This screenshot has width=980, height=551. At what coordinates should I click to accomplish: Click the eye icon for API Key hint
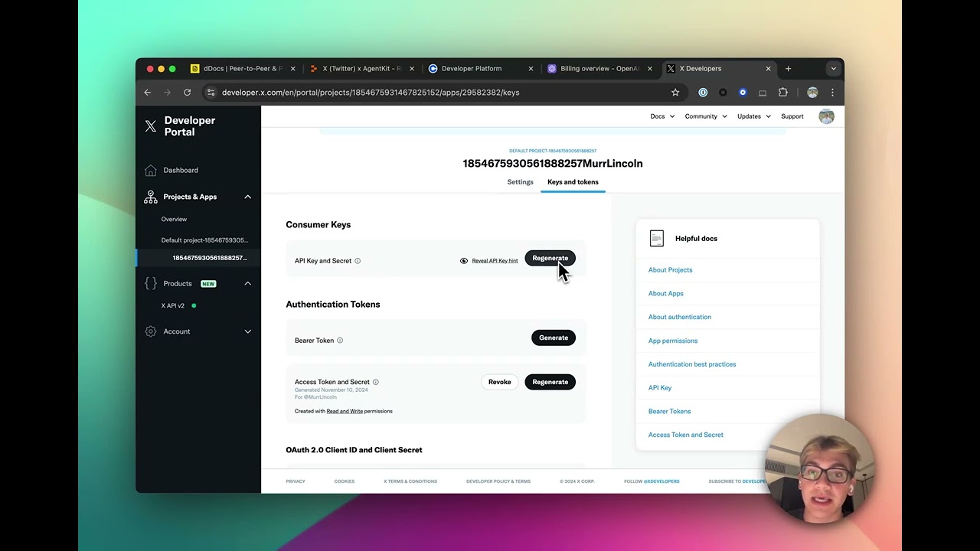click(x=464, y=261)
